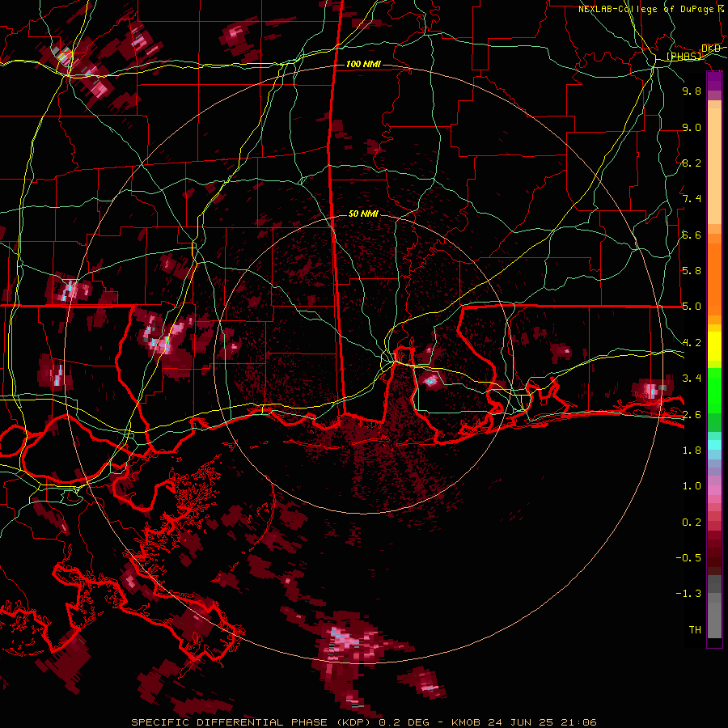
Task: Click the [PHAS] unit label
Action: tap(684, 57)
